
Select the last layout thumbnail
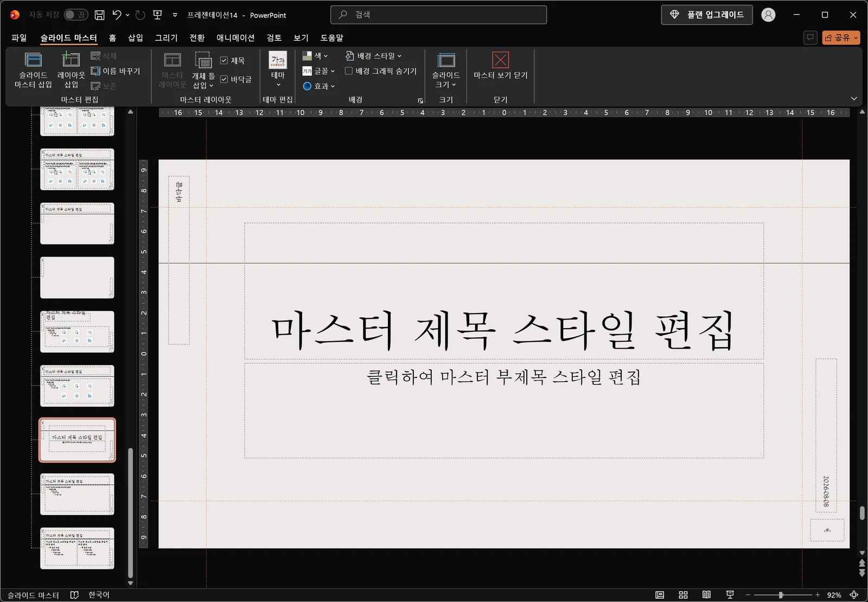[77, 548]
